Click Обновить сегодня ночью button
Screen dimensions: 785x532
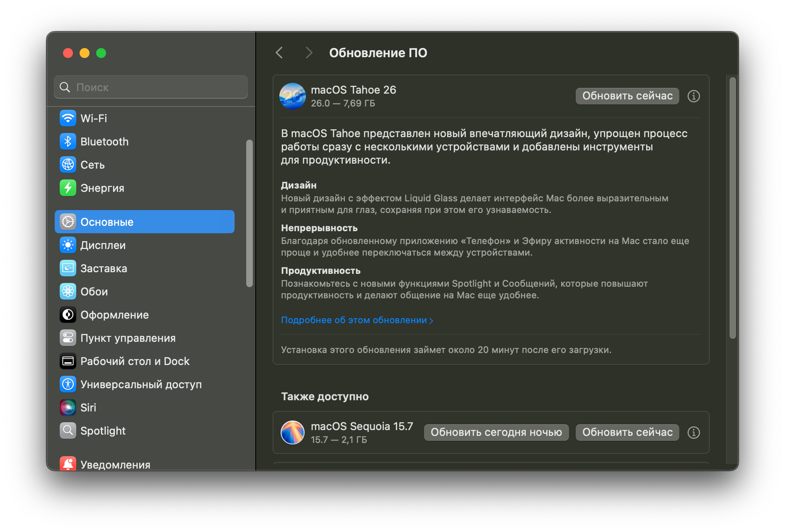(497, 433)
